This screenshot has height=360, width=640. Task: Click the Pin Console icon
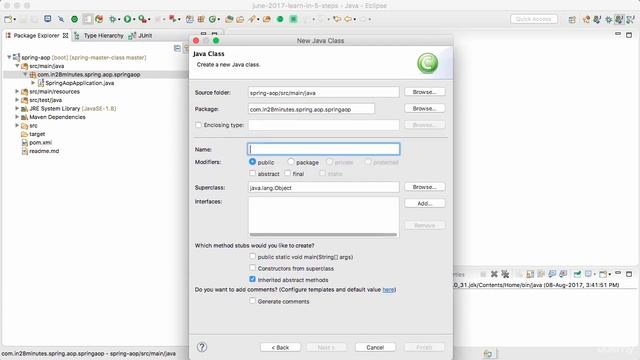(577, 274)
